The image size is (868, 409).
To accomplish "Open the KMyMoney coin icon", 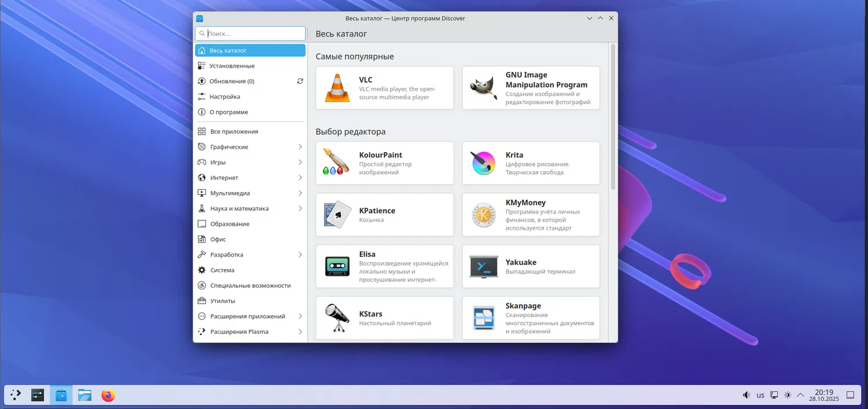I will [x=483, y=215].
